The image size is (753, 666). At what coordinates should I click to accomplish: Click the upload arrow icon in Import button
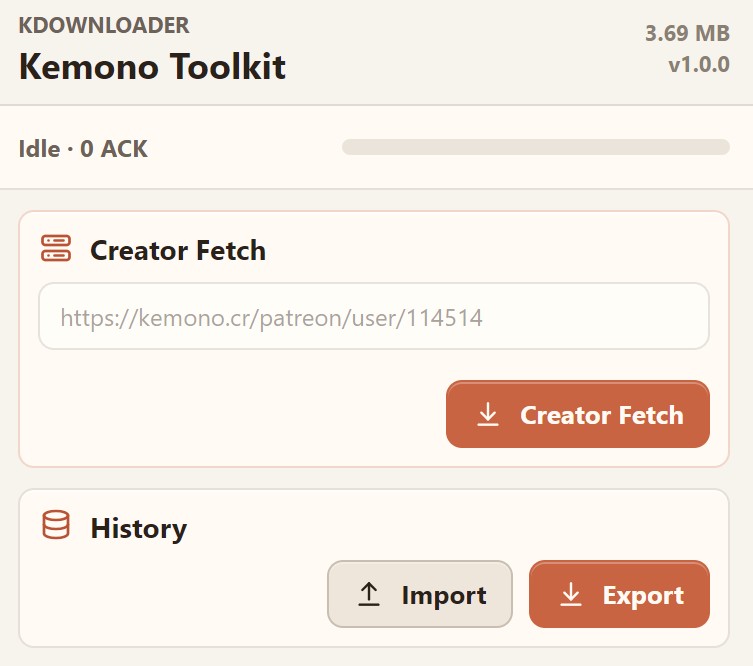pyautogui.click(x=369, y=594)
